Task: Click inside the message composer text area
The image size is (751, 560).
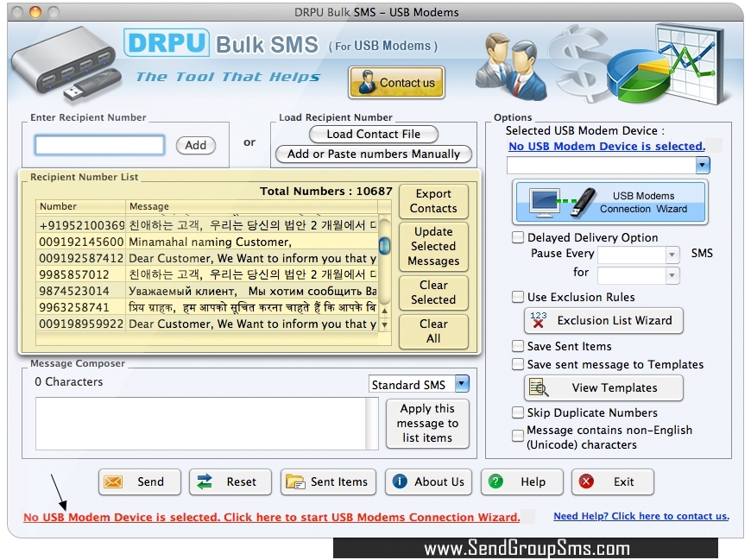Action: point(201,424)
